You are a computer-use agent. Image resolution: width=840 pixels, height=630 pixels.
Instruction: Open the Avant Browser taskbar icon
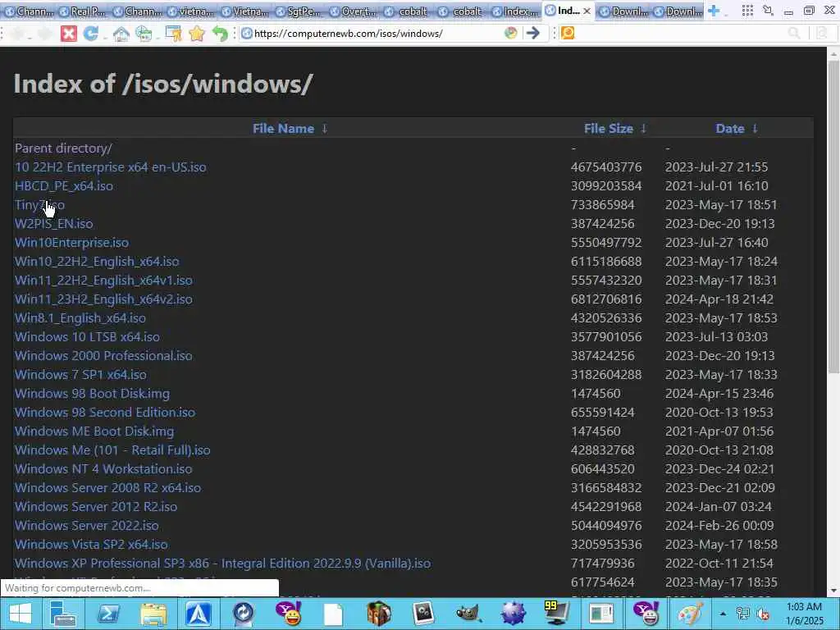(199, 614)
